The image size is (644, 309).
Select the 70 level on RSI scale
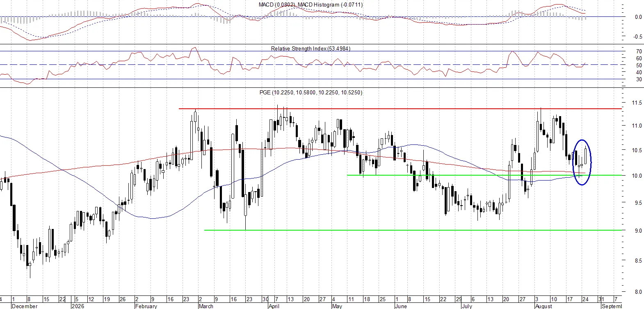pyautogui.click(x=639, y=51)
